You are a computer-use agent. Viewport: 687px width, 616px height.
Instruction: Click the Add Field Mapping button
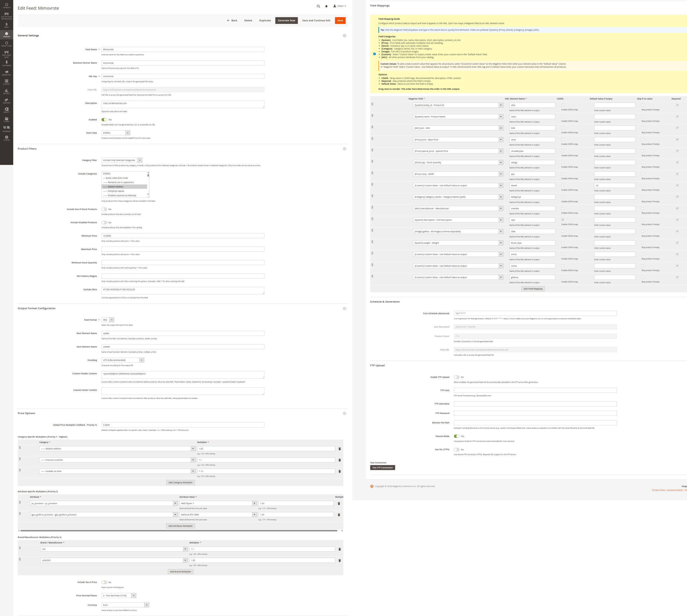point(533,289)
